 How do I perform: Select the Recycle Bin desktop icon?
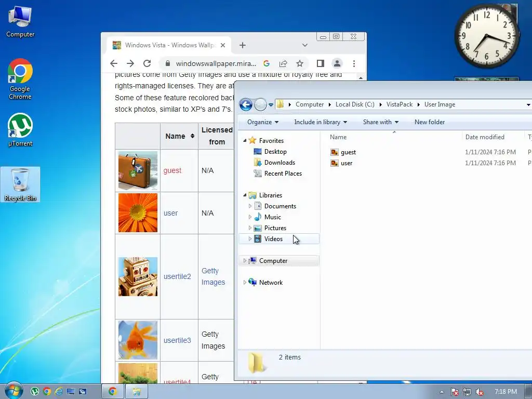click(x=20, y=184)
